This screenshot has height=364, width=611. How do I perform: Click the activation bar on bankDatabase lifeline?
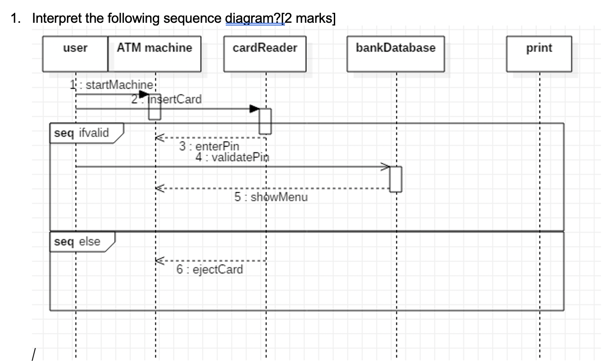[x=396, y=179]
